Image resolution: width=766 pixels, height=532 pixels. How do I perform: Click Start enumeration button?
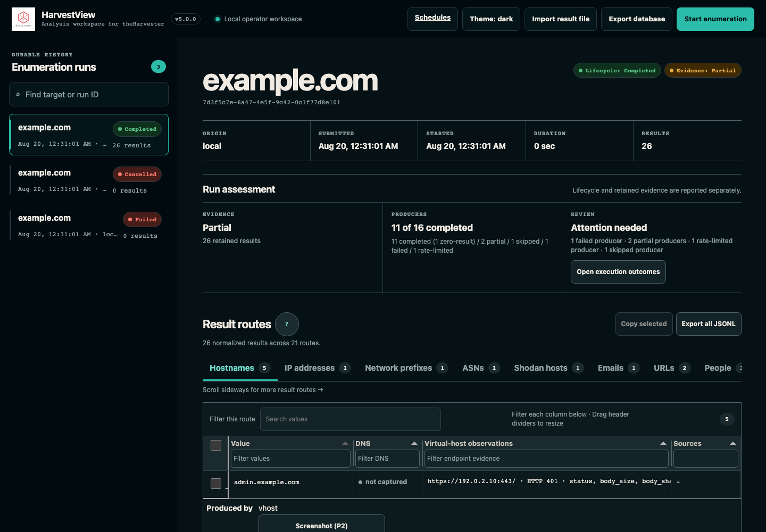point(715,19)
